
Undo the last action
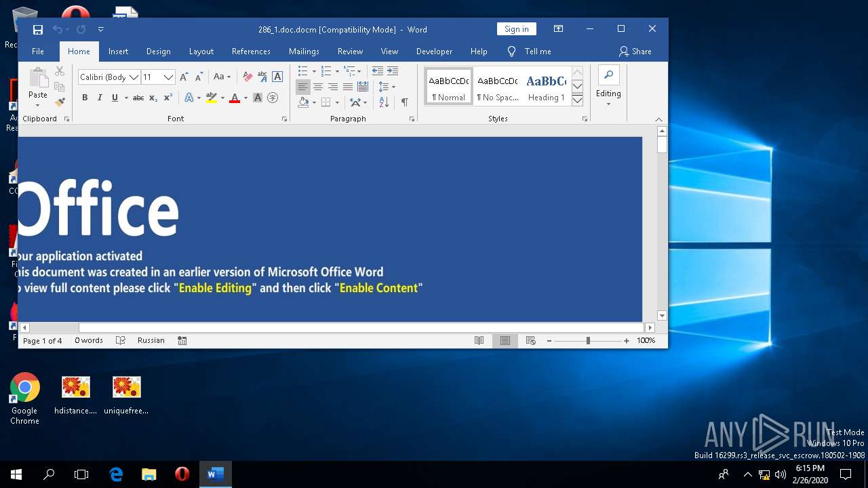pyautogui.click(x=58, y=29)
